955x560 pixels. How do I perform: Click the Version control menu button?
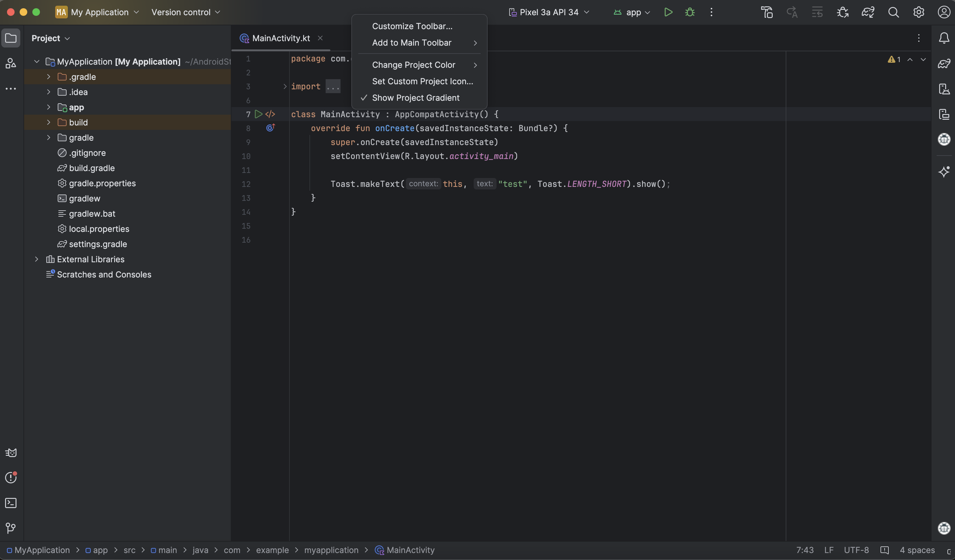point(185,12)
